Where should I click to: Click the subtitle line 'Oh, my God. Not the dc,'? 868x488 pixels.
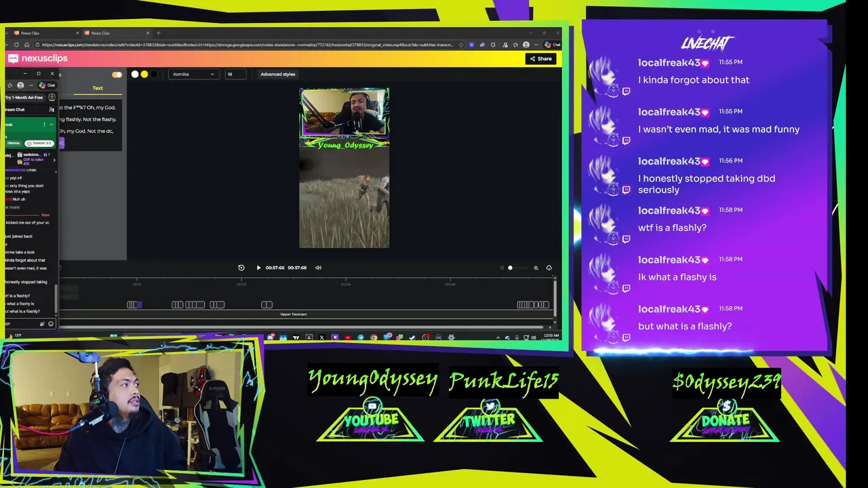86,131
